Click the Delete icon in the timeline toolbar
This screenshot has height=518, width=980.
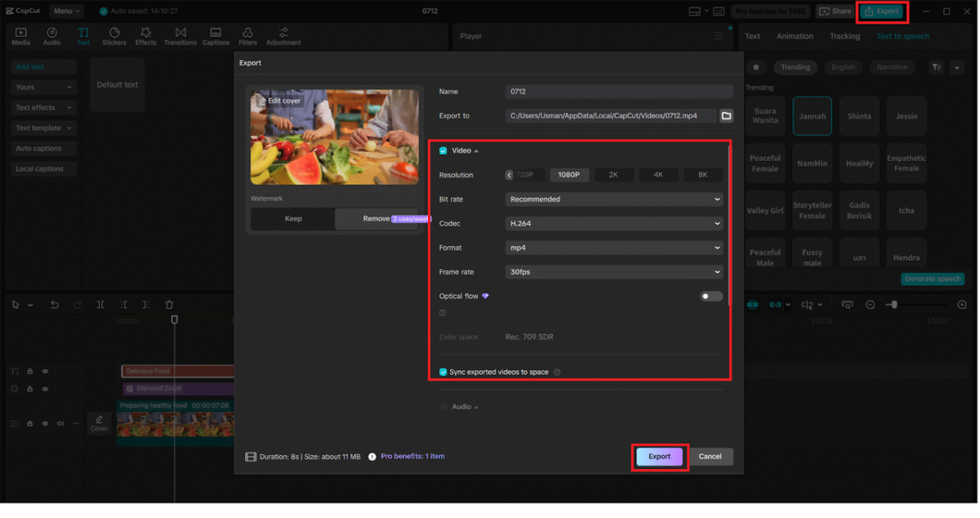(x=168, y=304)
